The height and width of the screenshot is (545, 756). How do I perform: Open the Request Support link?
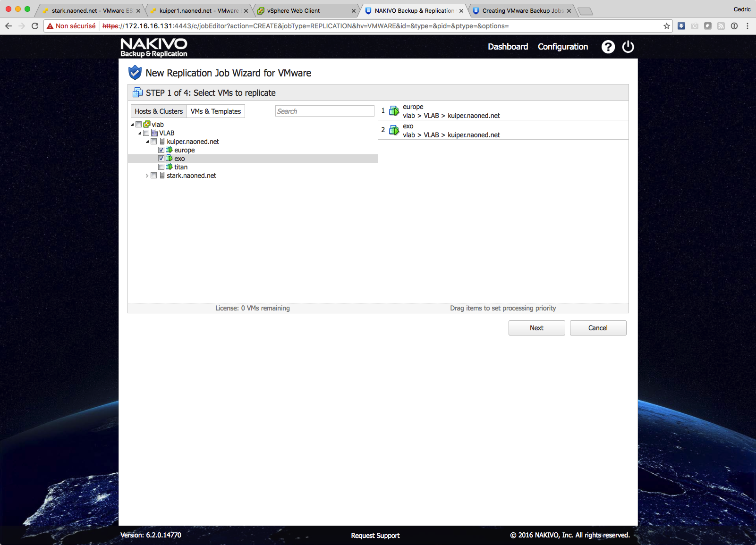(375, 535)
